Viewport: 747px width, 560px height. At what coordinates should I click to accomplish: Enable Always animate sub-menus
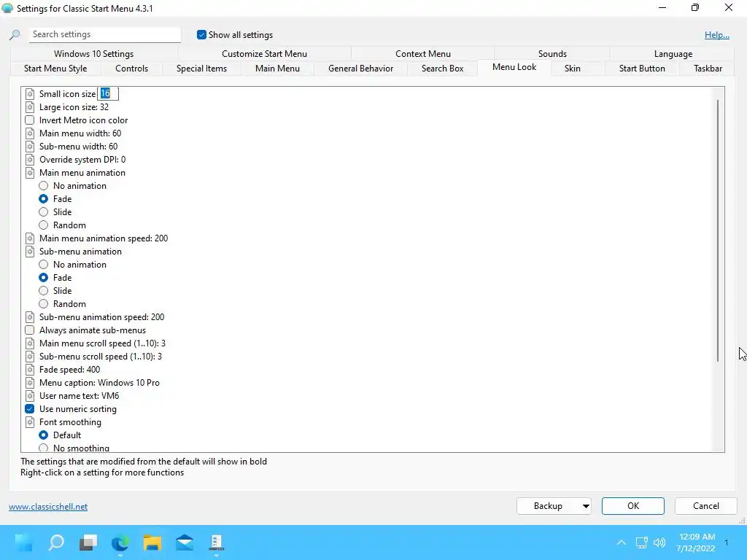coord(29,330)
